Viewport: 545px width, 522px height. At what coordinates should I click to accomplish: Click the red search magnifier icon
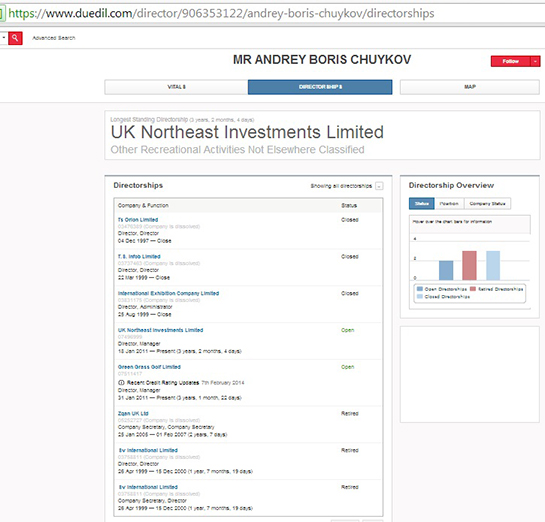pyautogui.click(x=15, y=38)
